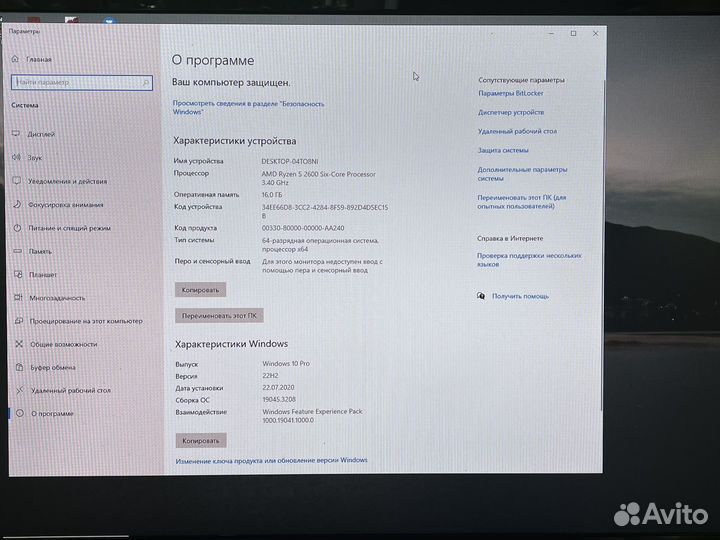Click Переименовать этот ПК button
Viewport: 720px width, 540px height.
(219, 315)
